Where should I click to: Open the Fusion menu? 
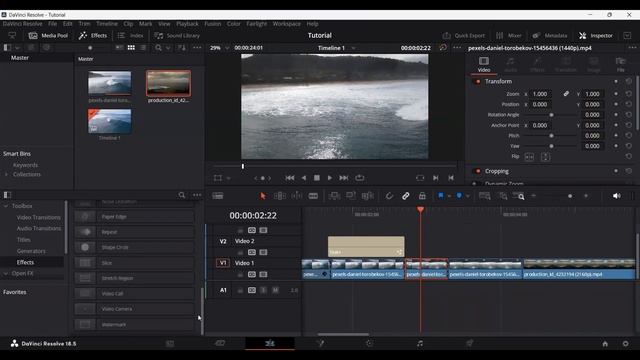point(213,24)
